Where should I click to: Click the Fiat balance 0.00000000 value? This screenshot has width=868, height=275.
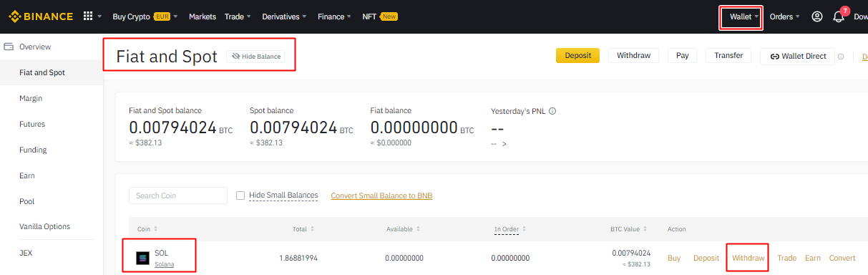[414, 127]
